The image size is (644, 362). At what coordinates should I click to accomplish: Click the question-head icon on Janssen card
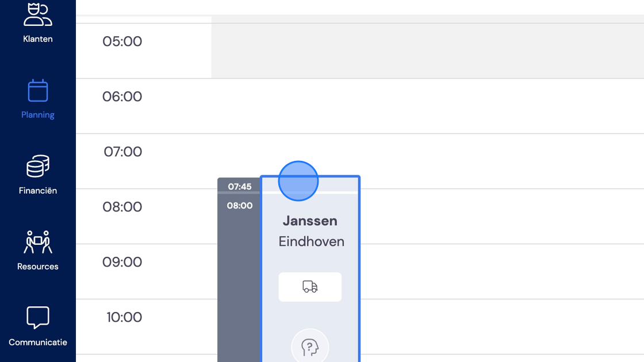310,347
